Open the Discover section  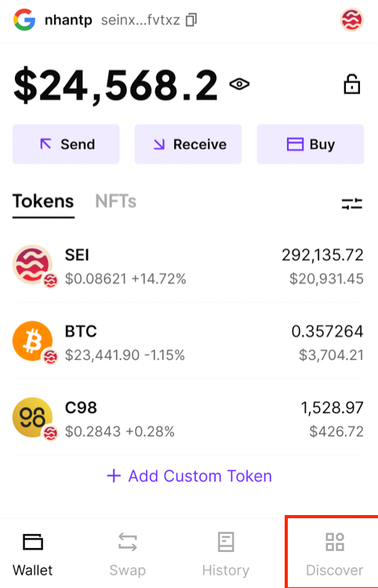(x=335, y=554)
